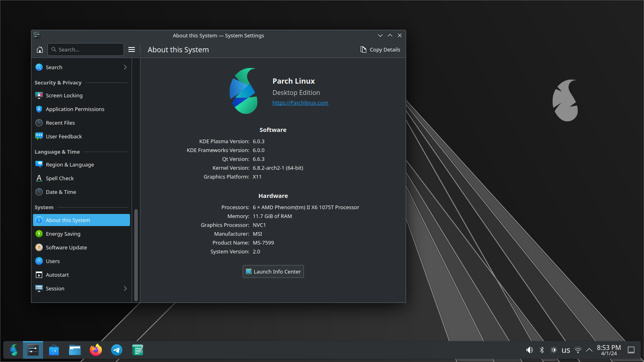Click the Region & Language icon

pos(39,165)
